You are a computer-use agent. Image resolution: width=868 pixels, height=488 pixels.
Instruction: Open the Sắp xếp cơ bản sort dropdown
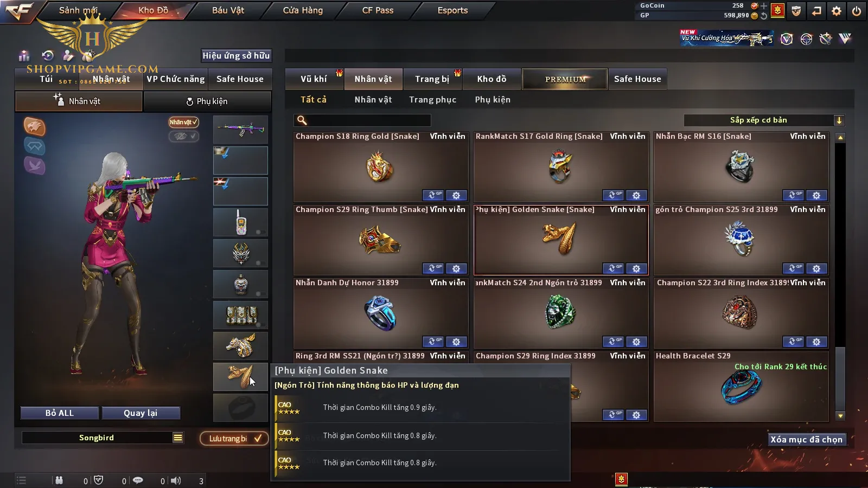[764, 120]
